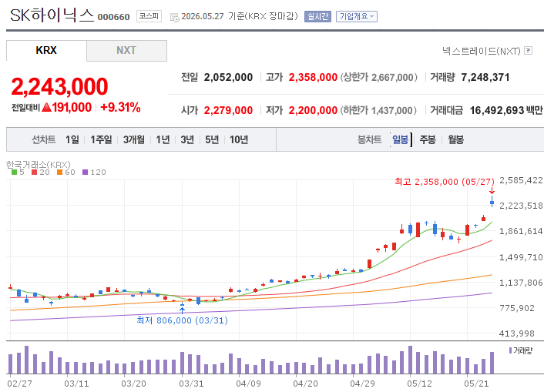Screen dimensions: 544x392
Task: Click the change amount 191,000
Action: point(72,108)
